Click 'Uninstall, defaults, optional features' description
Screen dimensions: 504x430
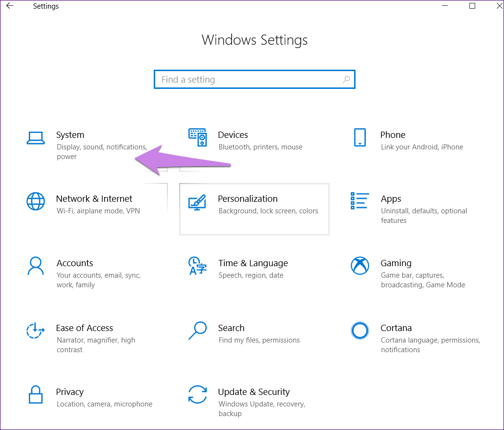click(x=424, y=216)
